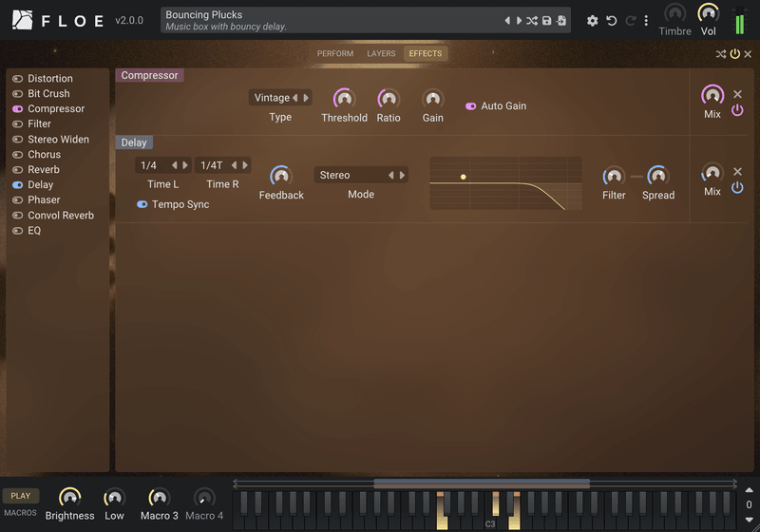Open the preset import file icon

pyautogui.click(x=561, y=20)
